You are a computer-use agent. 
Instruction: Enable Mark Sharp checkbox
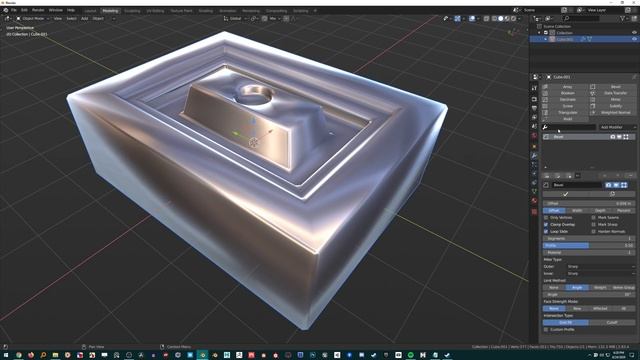coord(593,224)
